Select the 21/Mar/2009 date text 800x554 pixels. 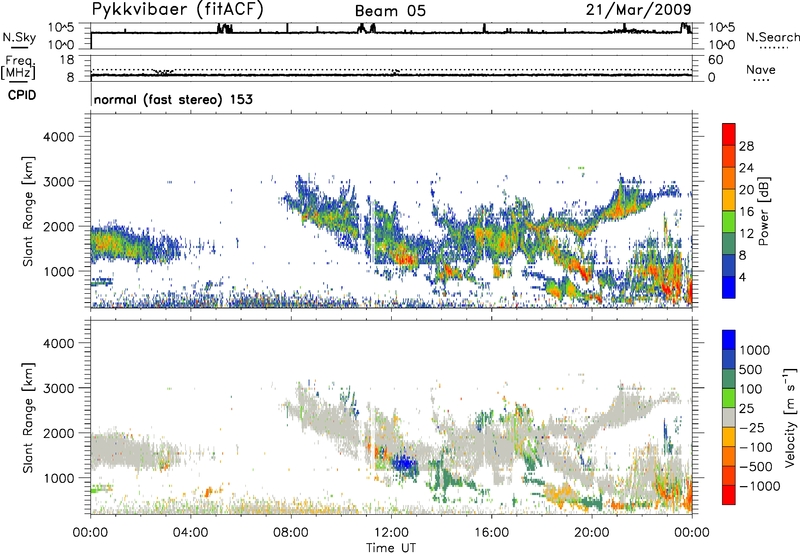tap(638, 9)
